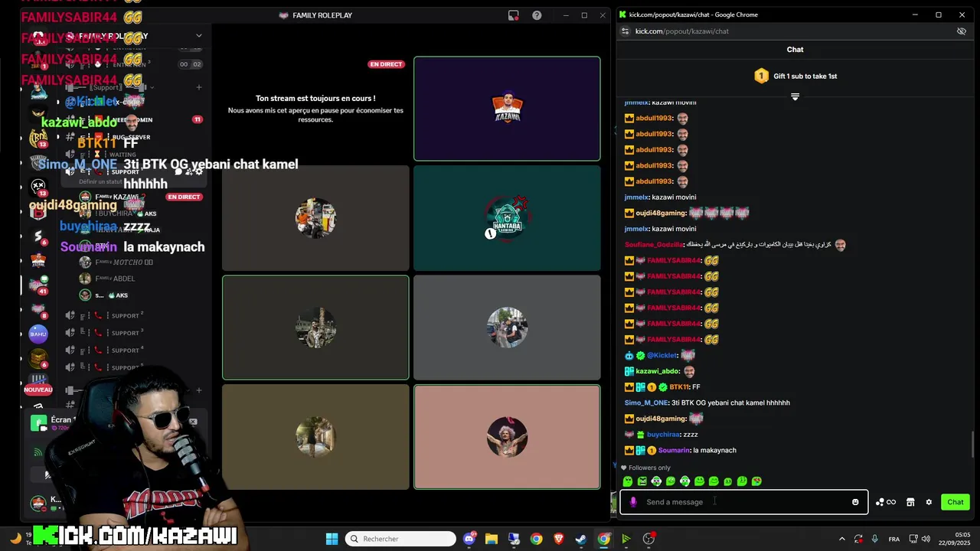Click the NOUVEAU badge in server list
The height and width of the screenshot is (551, 980).
[38, 390]
